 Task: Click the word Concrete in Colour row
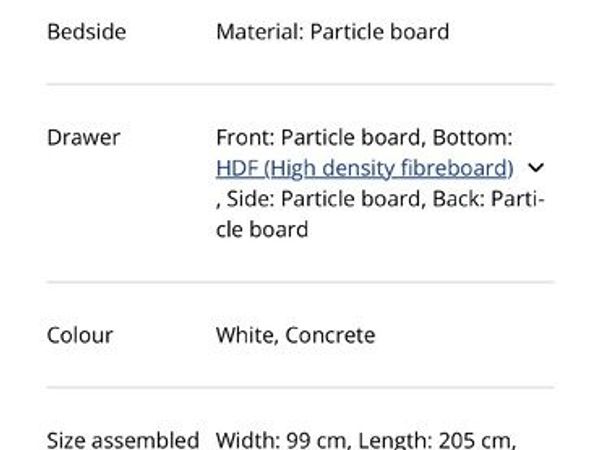tap(330, 336)
